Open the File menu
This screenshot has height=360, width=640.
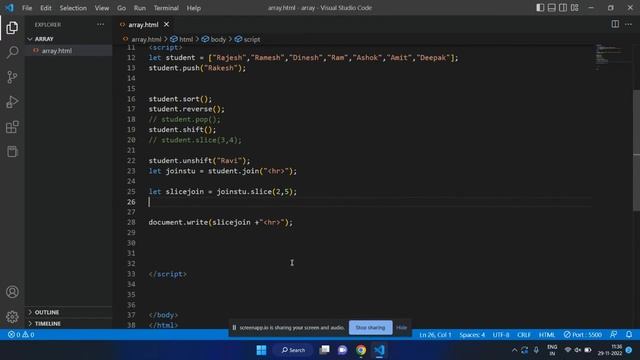(x=27, y=8)
